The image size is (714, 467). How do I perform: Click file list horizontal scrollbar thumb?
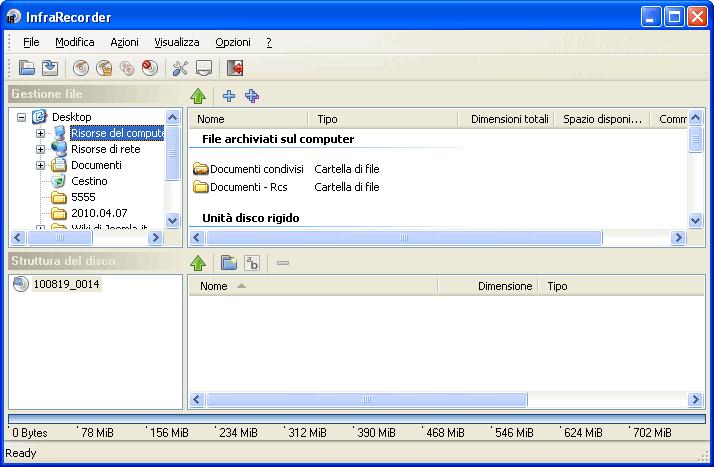pos(404,238)
